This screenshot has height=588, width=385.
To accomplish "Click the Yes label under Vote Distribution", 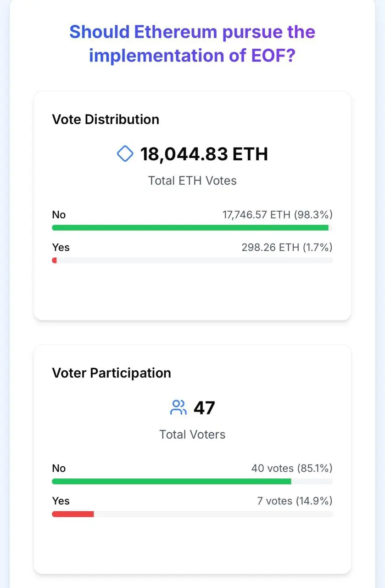I will [x=61, y=247].
